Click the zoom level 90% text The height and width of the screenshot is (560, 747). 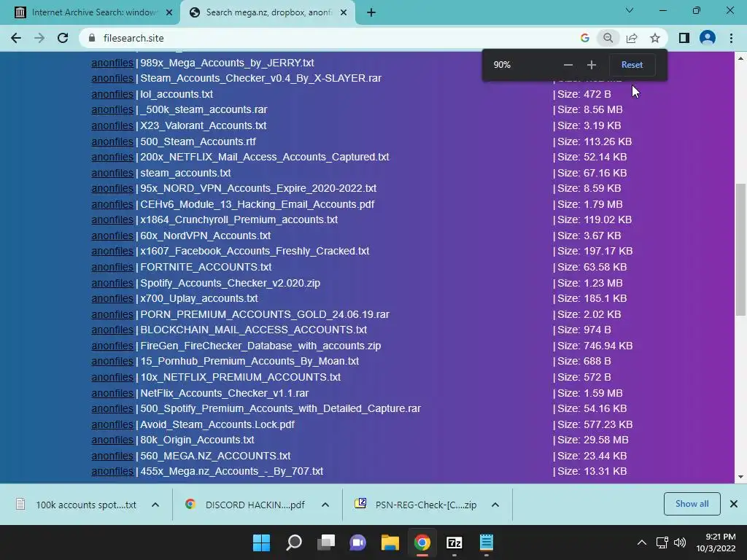[x=502, y=65]
